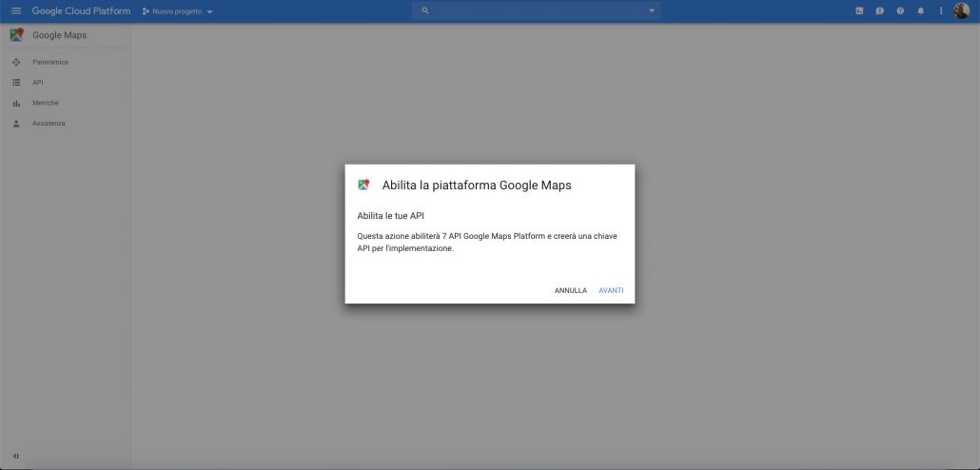Click the Abilita le tue API heading

click(x=391, y=216)
